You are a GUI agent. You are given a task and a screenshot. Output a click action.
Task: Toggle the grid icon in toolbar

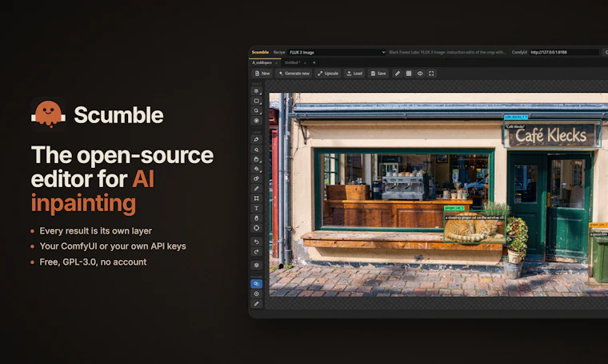(409, 74)
